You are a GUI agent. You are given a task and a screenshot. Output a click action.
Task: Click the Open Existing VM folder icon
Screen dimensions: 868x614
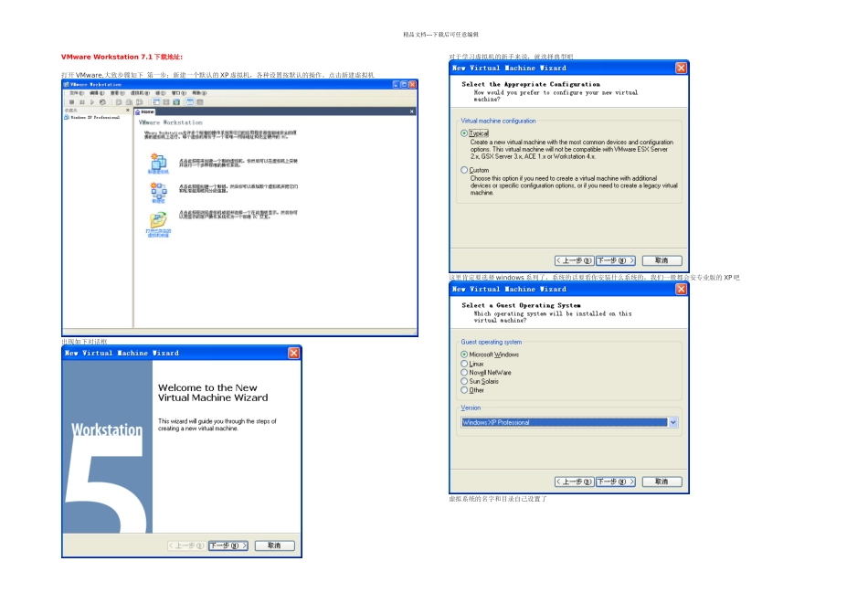point(158,221)
